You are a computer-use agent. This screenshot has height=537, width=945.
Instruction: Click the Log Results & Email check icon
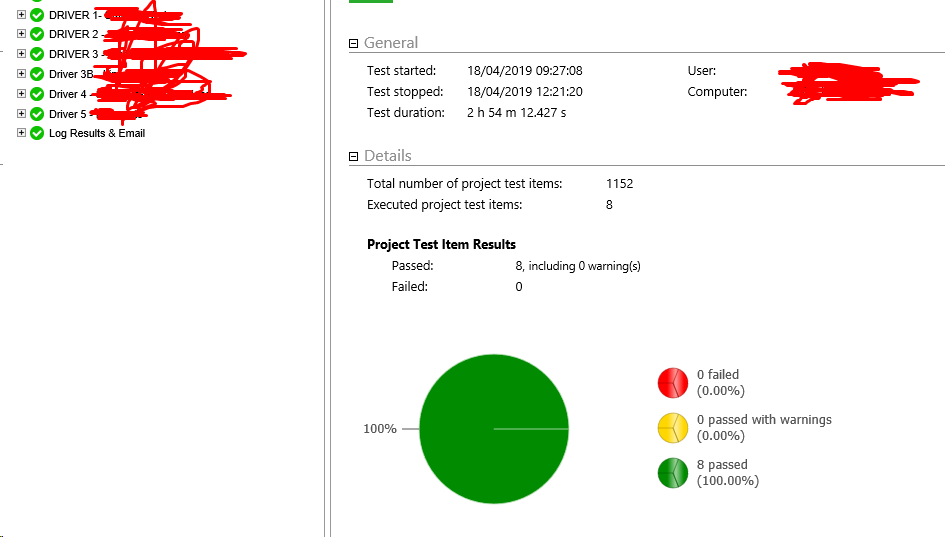37,133
